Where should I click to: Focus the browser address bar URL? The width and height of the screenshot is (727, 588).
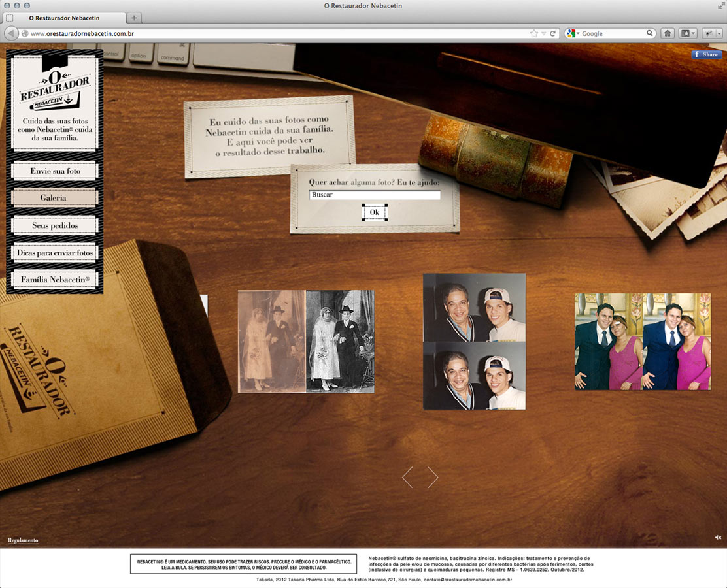point(279,34)
